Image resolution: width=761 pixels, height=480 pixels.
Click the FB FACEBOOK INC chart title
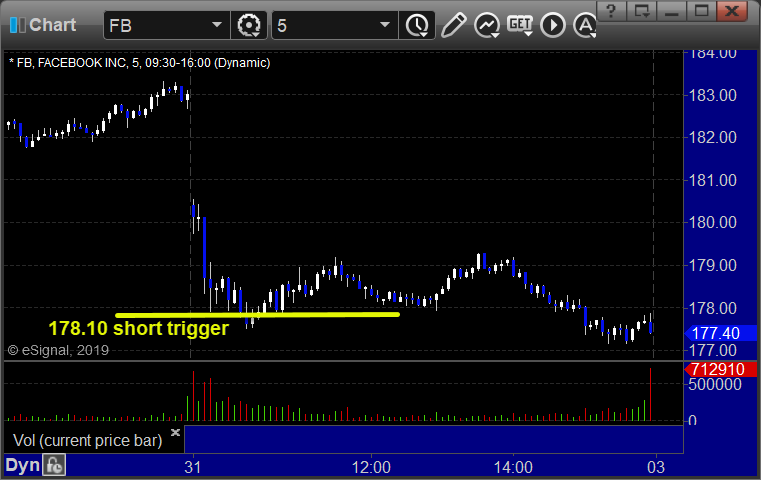[140, 63]
